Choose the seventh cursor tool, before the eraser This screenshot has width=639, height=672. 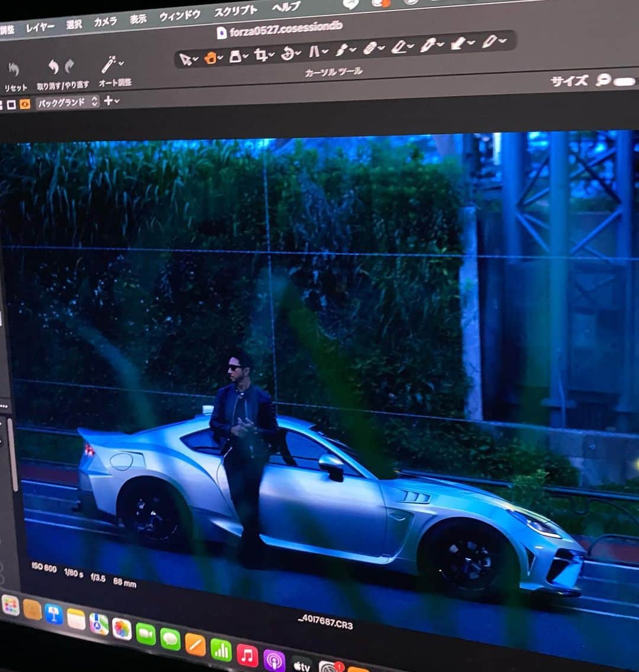click(341, 50)
